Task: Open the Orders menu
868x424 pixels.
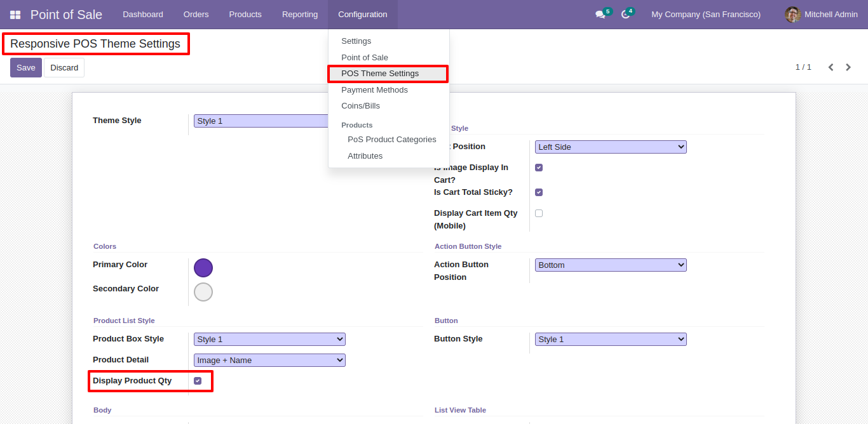Action: point(196,15)
